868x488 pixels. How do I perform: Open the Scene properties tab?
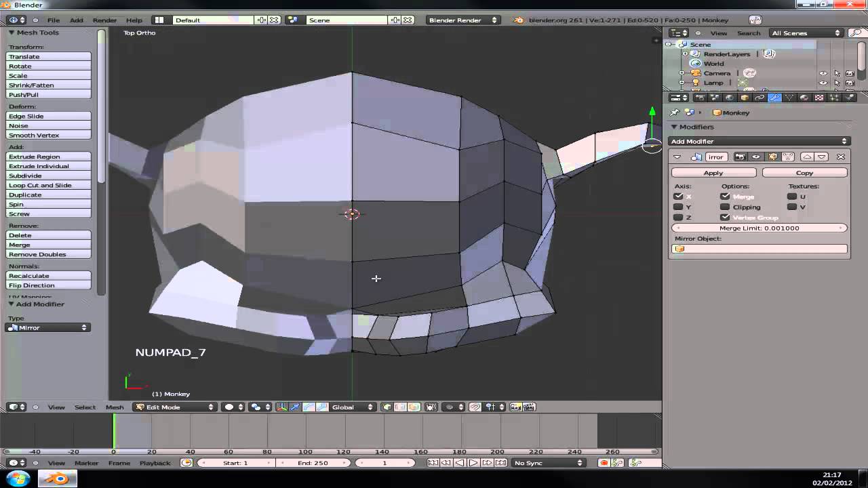(x=715, y=98)
